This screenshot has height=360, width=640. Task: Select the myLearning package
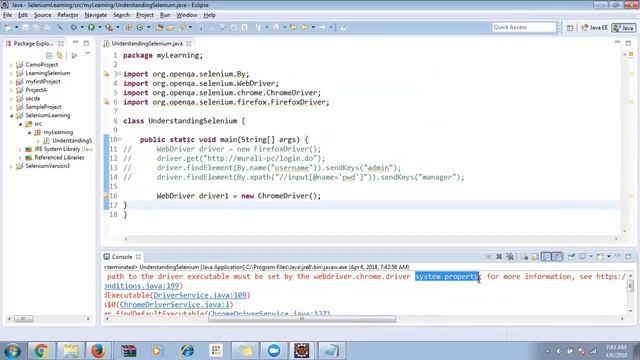[x=58, y=132]
